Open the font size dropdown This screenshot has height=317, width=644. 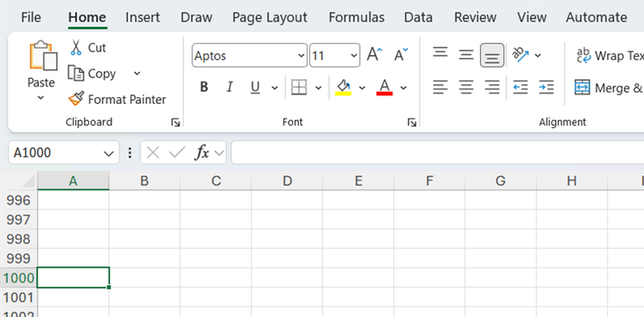click(x=354, y=56)
